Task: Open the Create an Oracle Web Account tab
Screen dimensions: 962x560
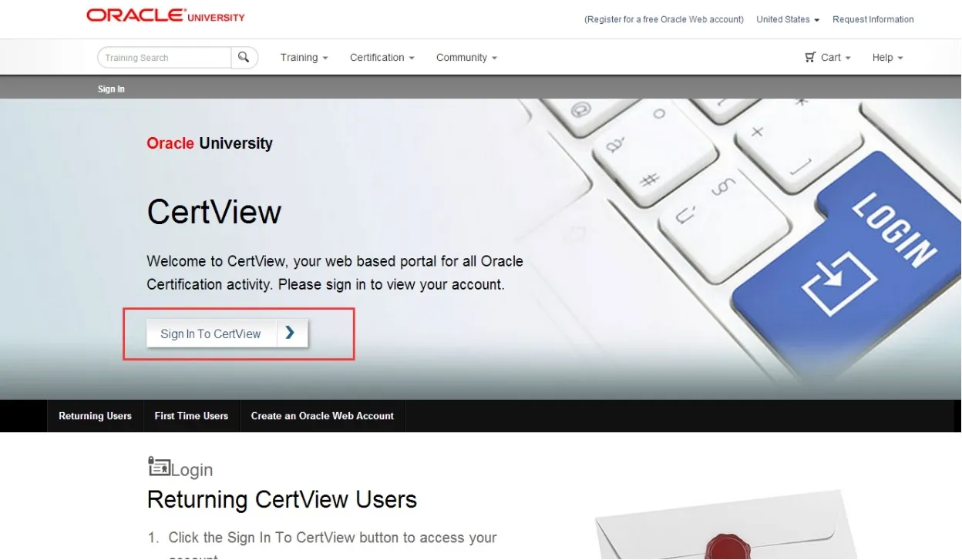Action: 322,416
